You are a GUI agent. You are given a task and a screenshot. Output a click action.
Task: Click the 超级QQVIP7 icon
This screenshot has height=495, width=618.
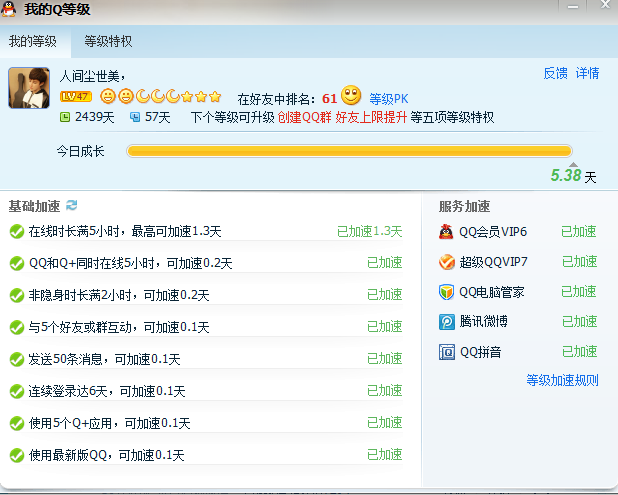(447, 262)
